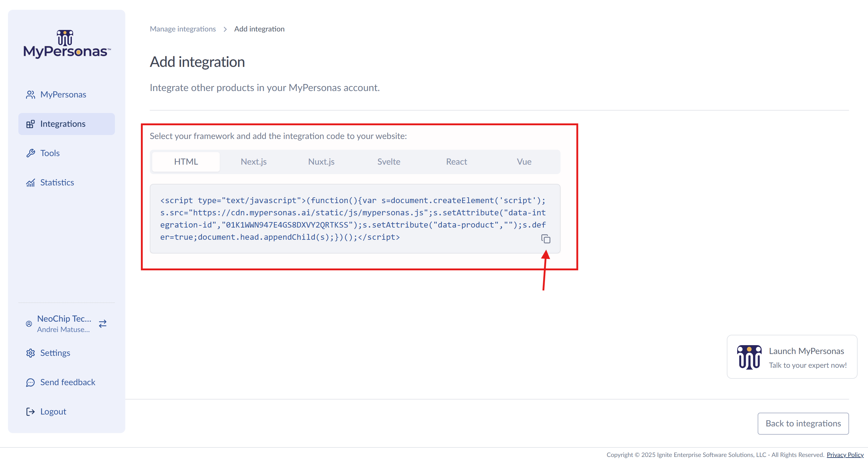Open the React framework tab

(x=456, y=162)
